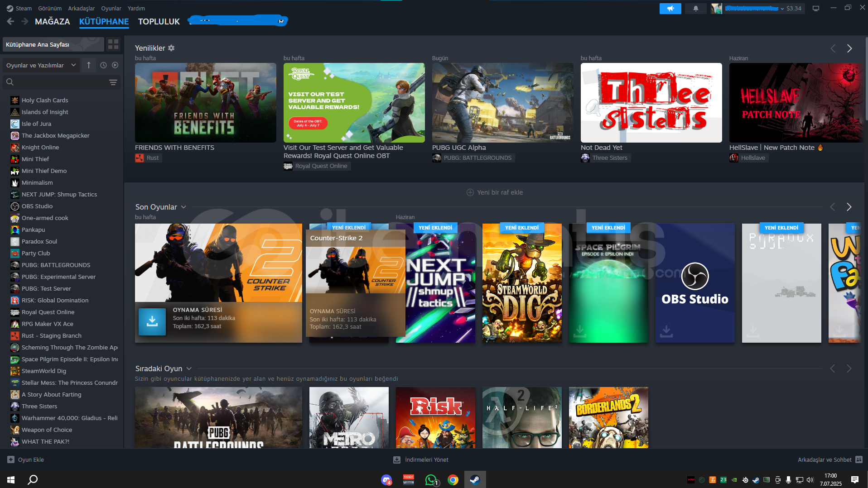This screenshot has height=488, width=868.
Task: Click the Steam icon in the taskbar
Action: (x=474, y=479)
